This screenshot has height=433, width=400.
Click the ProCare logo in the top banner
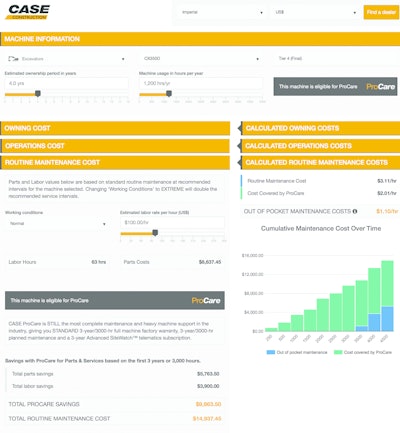380,87
